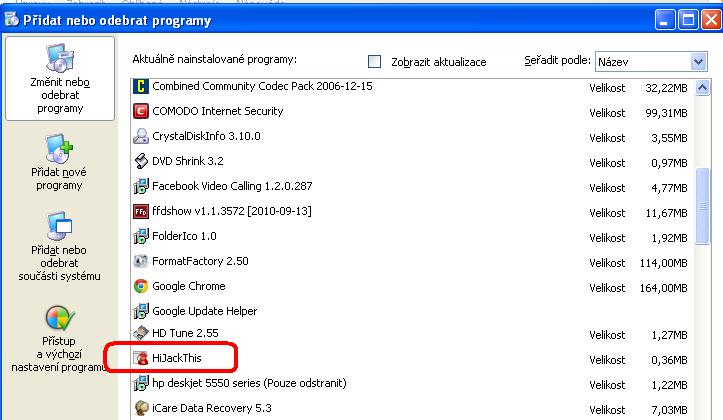Close the 'Přidat nebo odebrat programy' window
This screenshot has height=420, width=723.
711,20
